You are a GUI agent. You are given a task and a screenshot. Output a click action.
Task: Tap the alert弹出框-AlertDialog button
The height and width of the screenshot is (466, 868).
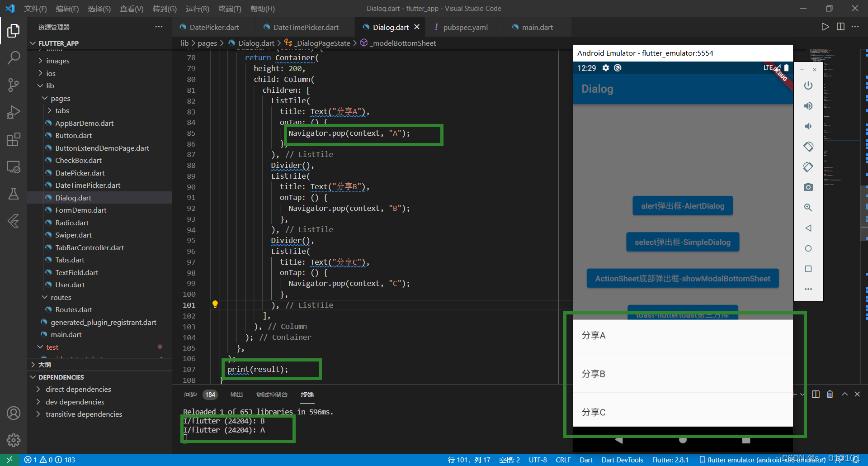683,206
